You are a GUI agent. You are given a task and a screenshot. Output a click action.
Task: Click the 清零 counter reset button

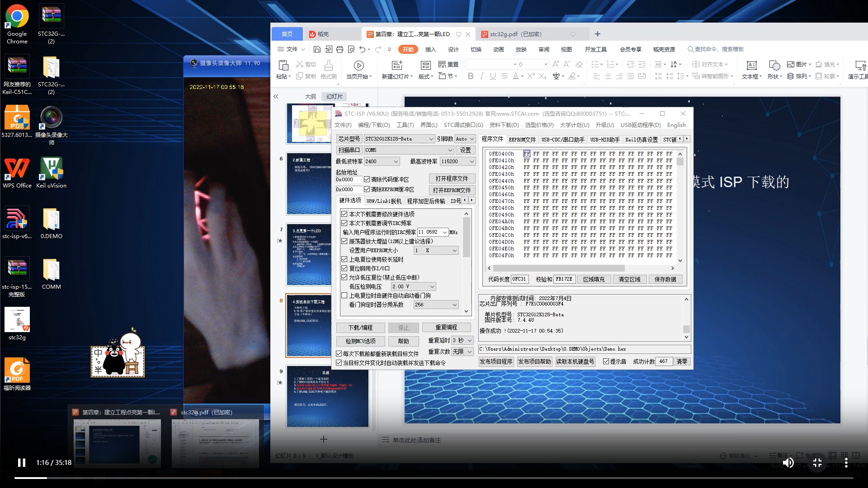coord(682,361)
